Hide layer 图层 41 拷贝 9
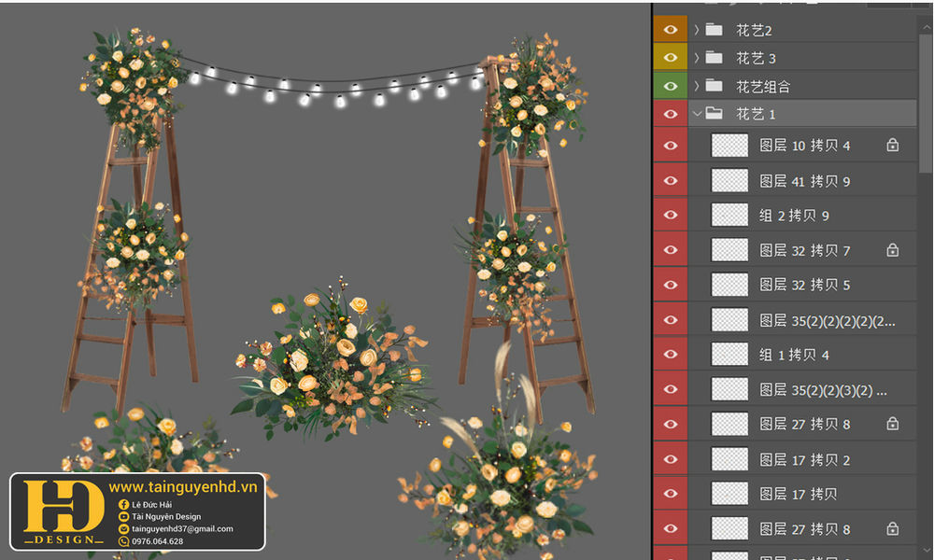 pos(669,181)
